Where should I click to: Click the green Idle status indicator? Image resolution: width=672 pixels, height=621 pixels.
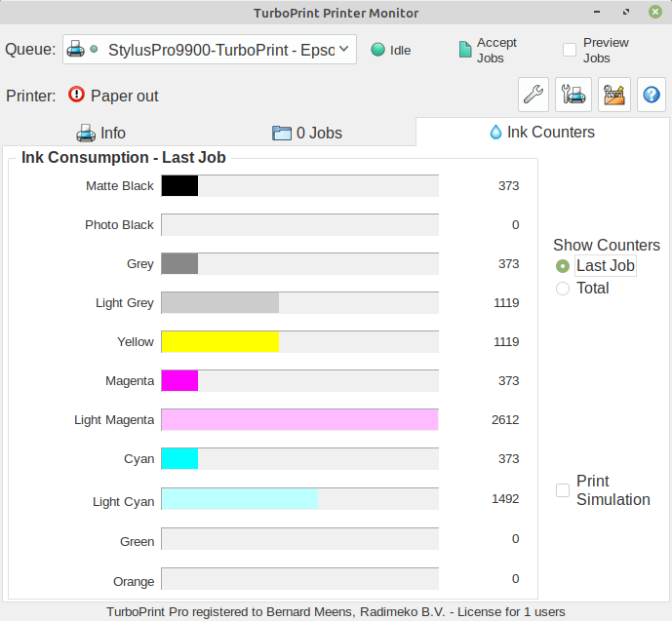pos(378,50)
